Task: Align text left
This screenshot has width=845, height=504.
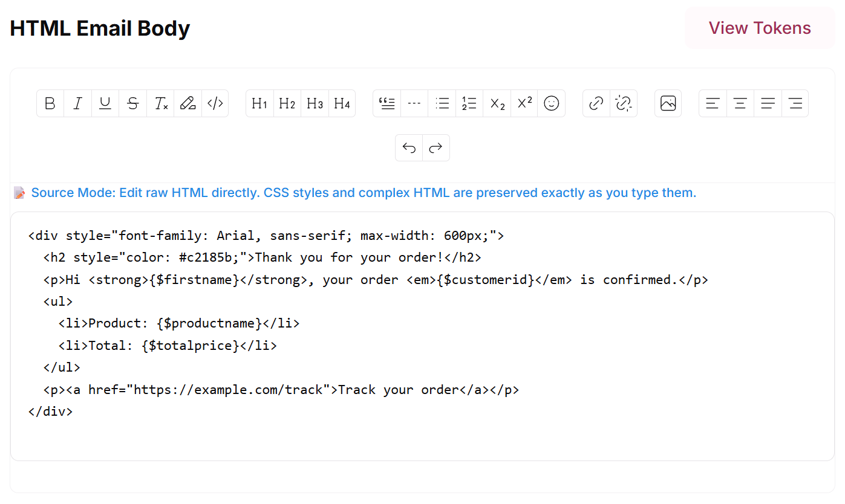Action: [713, 103]
